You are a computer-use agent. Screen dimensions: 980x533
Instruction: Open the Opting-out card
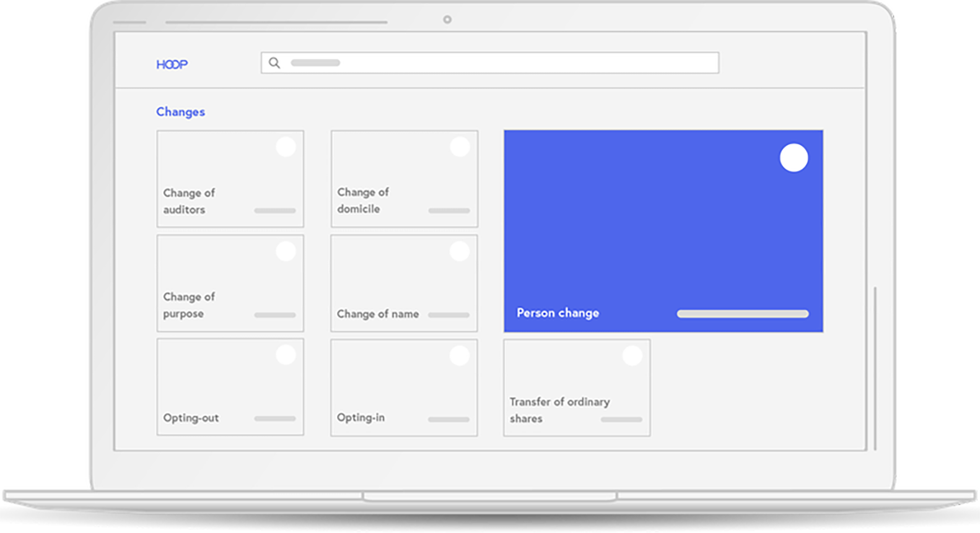(230, 387)
